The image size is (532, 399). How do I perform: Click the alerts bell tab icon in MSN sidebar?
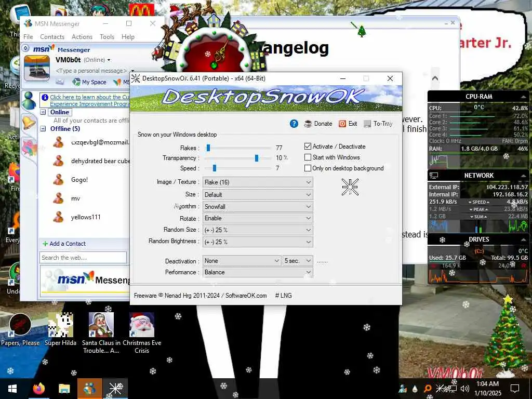click(x=29, y=122)
